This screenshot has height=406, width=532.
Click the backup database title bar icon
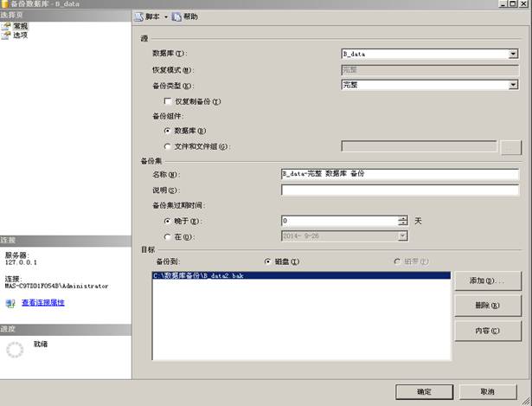pyautogui.click(x=4, y=3)
